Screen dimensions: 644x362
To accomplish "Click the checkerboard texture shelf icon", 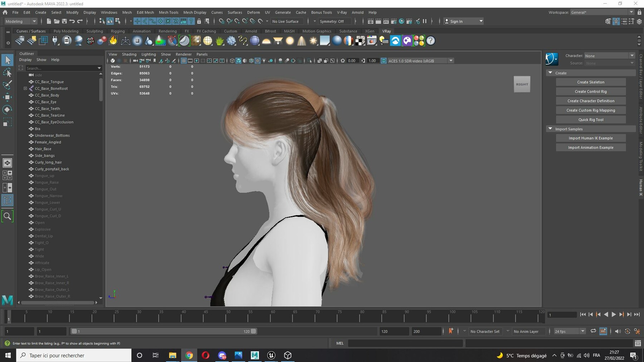I will 360,41.
